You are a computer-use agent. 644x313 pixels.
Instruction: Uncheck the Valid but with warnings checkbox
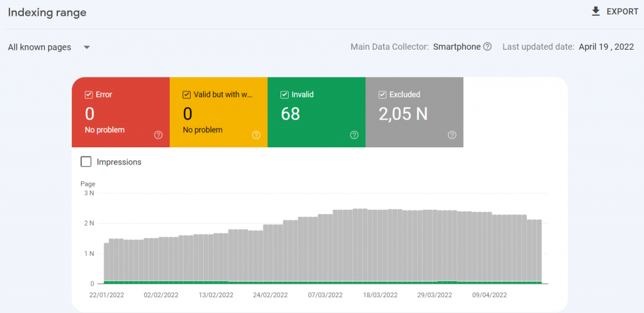(186, 94)
